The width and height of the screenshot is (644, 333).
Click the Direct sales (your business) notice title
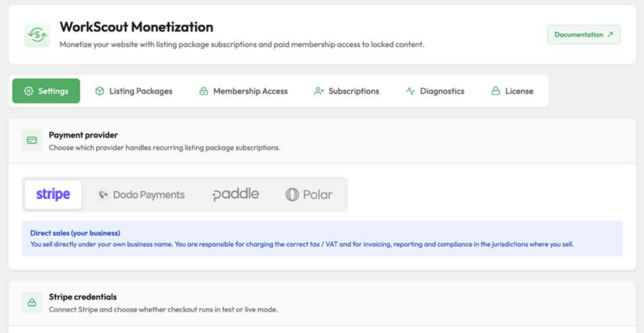point(75,233)
